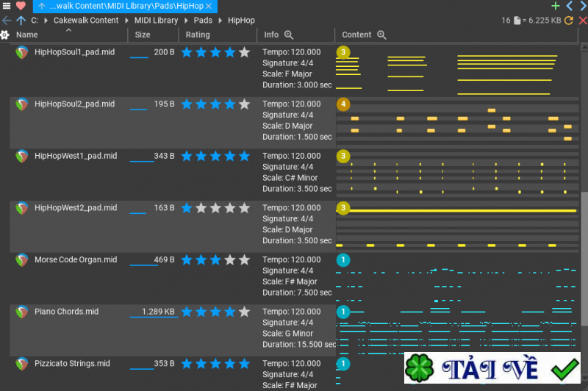
Task: Expand breadcrumb arrow after Cakewalk Content
Action: [x=126, y=21]
